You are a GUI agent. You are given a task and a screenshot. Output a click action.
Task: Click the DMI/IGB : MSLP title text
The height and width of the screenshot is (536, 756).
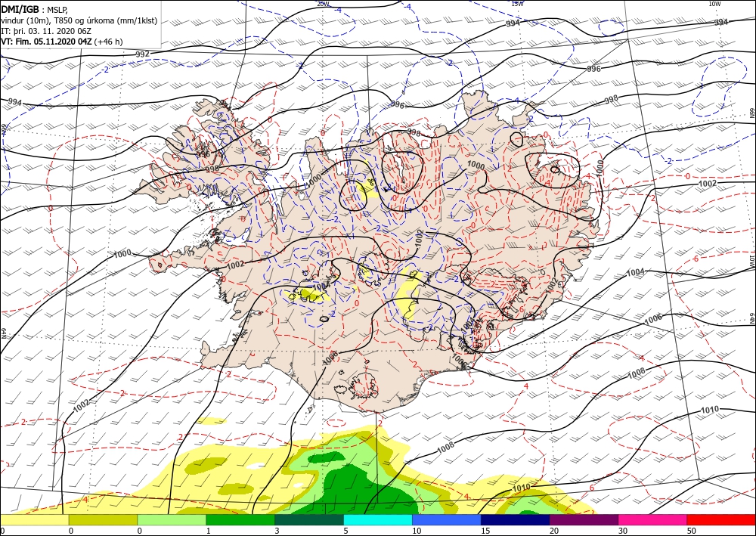pyautogui.click(x=34, y=8)
